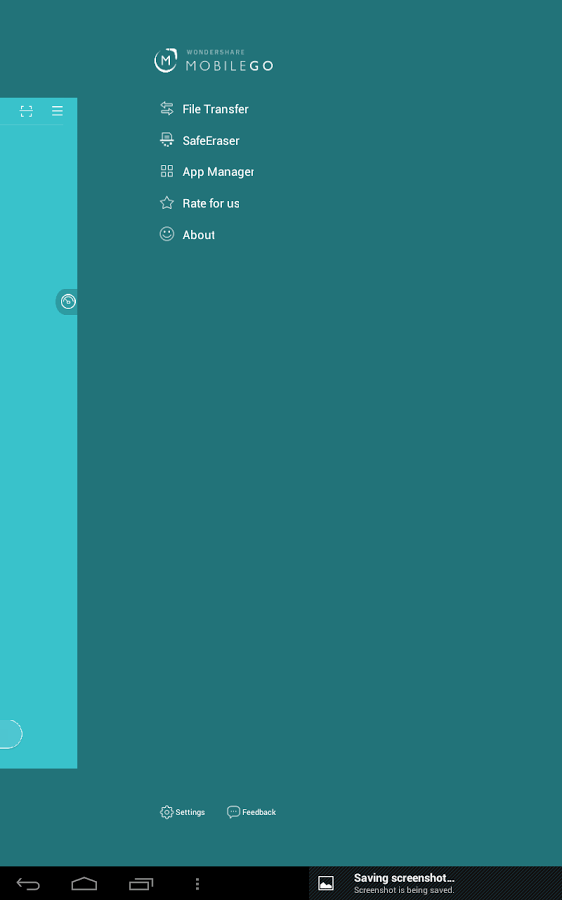Image resolution: width=562 pixels, height=900 pixels.
Task: Click the About smiley face icon
Action: [x=166, y=234]
